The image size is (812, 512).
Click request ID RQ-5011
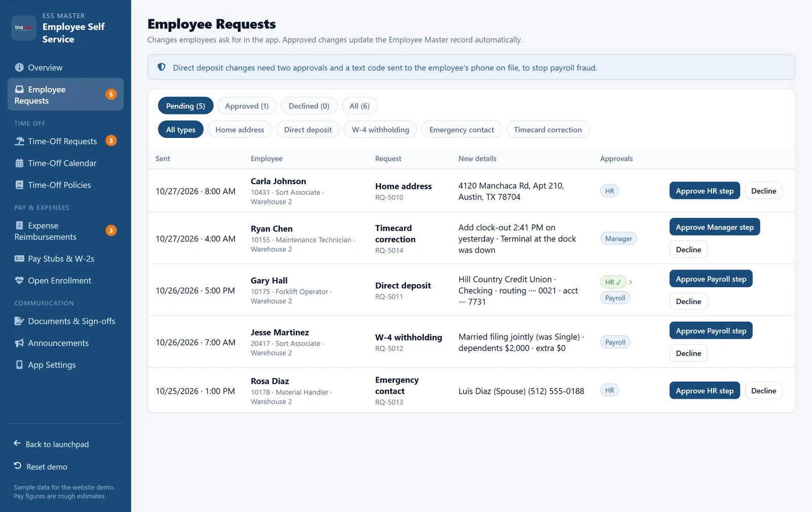click(389, 297)
